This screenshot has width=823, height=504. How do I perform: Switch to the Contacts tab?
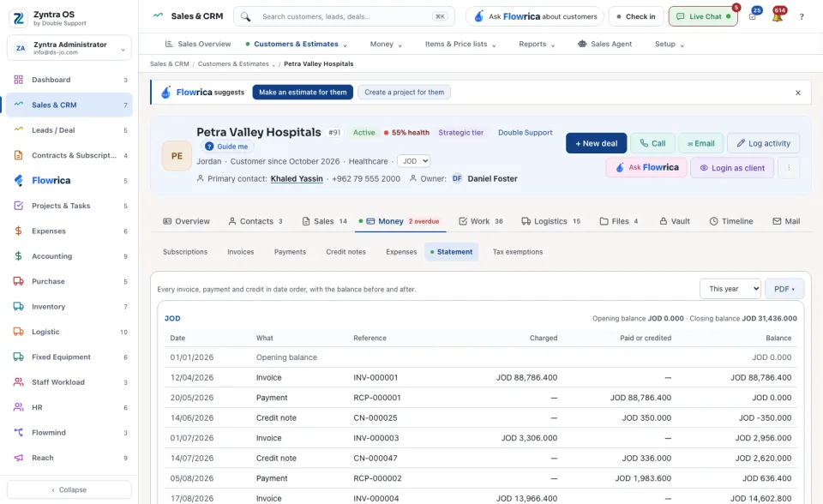[255, 221]
